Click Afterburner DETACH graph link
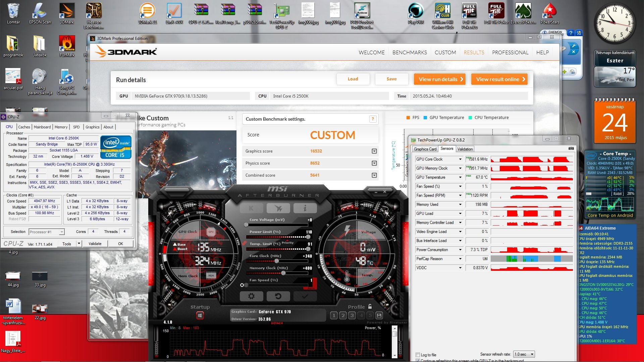Screen dimensions: 644x362 tap(277, 323)
